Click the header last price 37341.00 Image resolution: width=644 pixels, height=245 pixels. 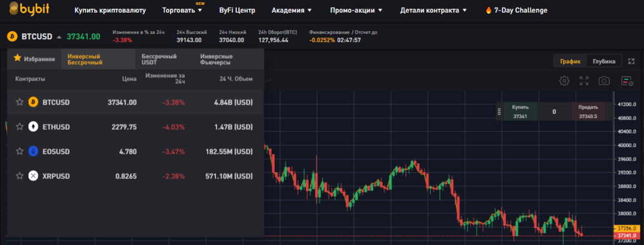83,37
